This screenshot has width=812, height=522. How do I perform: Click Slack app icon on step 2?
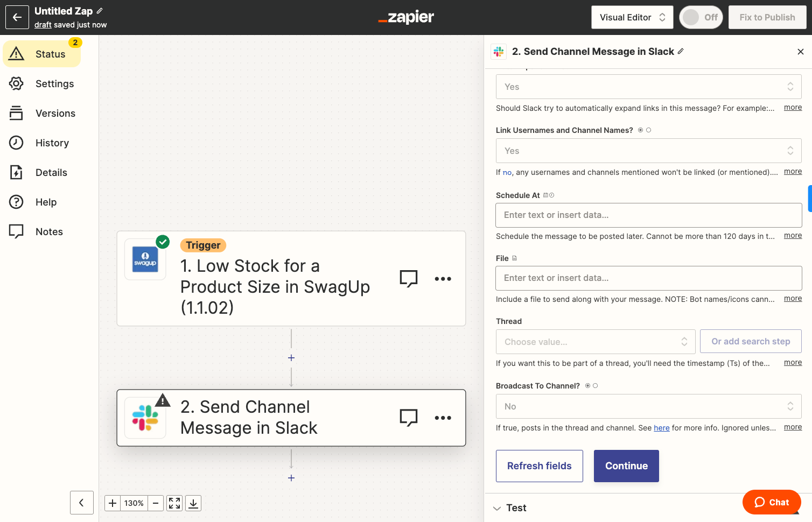coord(145,418)
